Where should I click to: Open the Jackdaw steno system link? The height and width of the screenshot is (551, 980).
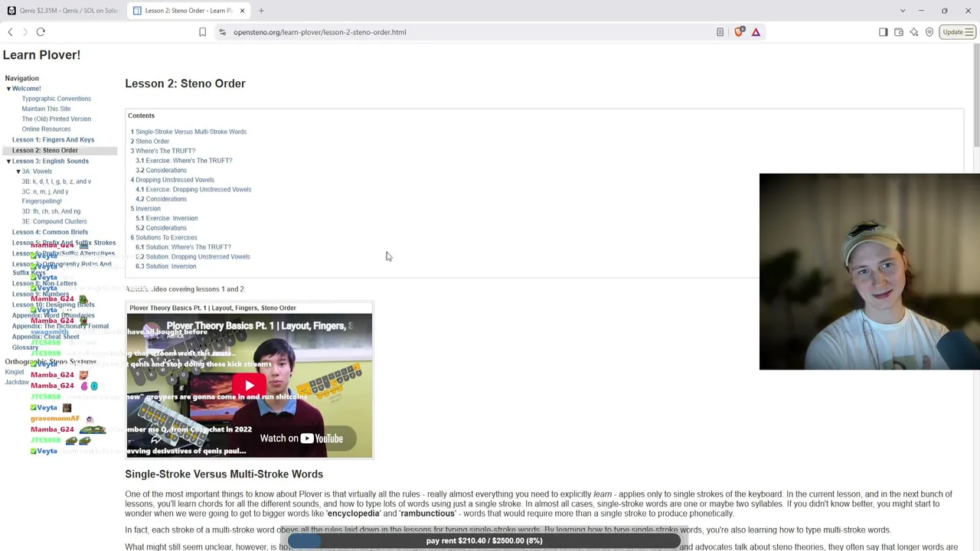(17, 382)
